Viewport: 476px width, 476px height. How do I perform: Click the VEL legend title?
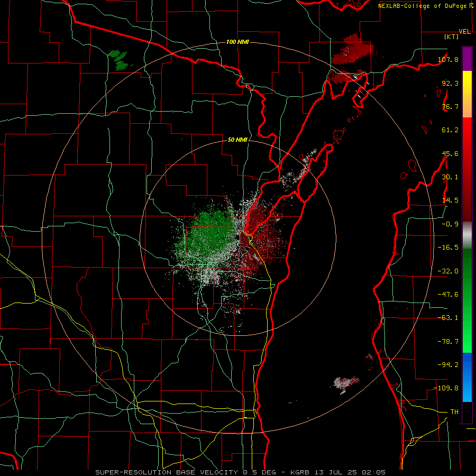pos(464,32)
